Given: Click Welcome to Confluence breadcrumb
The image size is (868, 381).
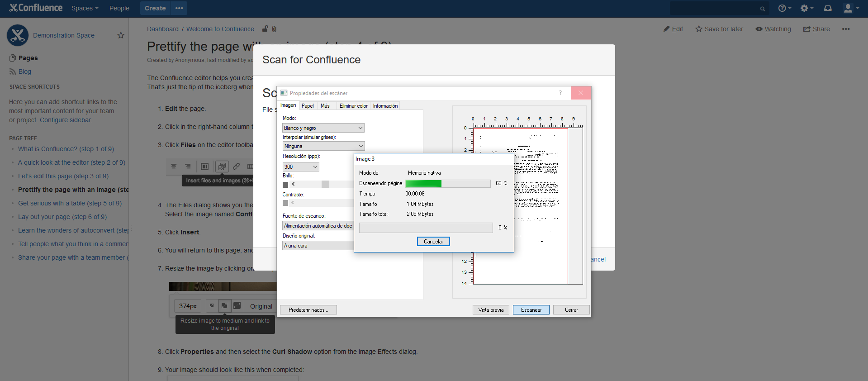Looking at the screenshot, I should coord(220,29).
